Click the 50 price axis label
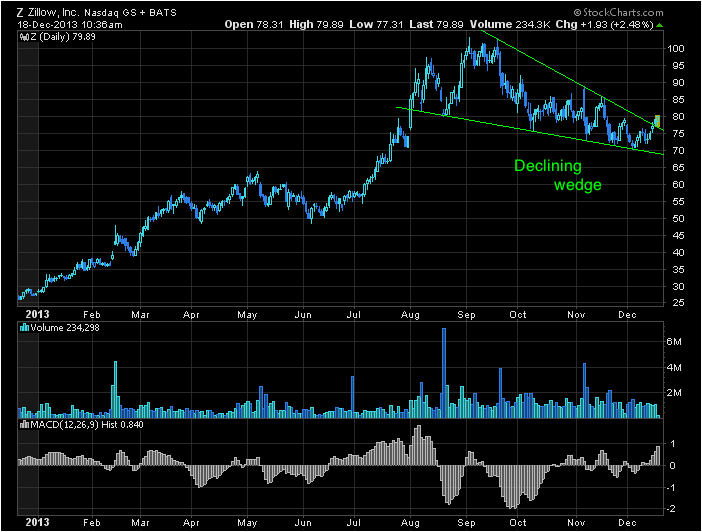The height and width of the screenshot is (532, 702). click(x=678, y=219)
